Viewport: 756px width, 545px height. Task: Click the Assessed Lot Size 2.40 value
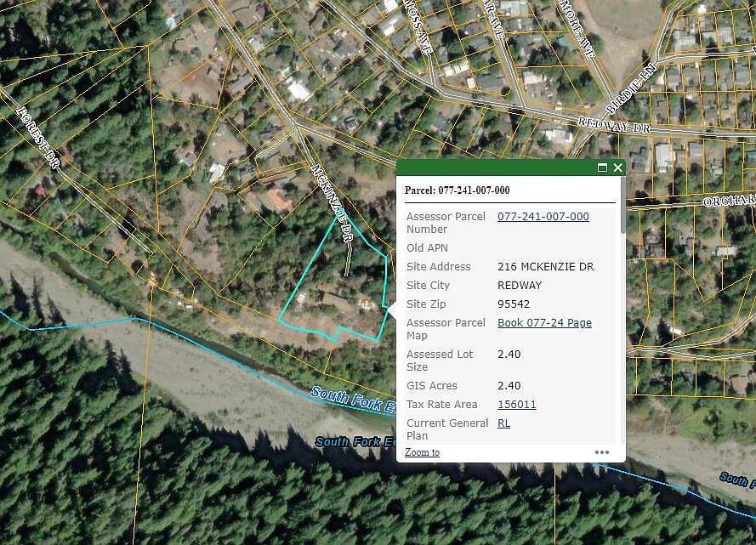[509, 355]
